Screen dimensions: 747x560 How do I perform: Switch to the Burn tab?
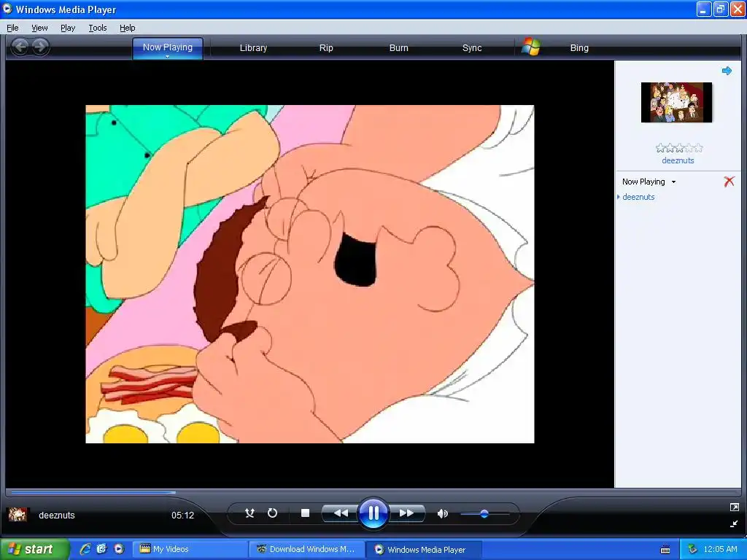click(399, 47)
